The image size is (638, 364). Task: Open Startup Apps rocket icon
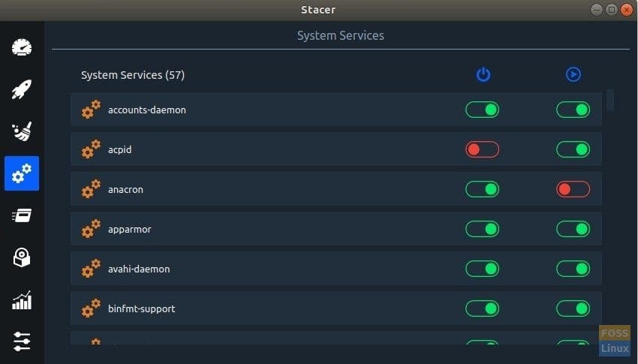[x=22, y=89]
